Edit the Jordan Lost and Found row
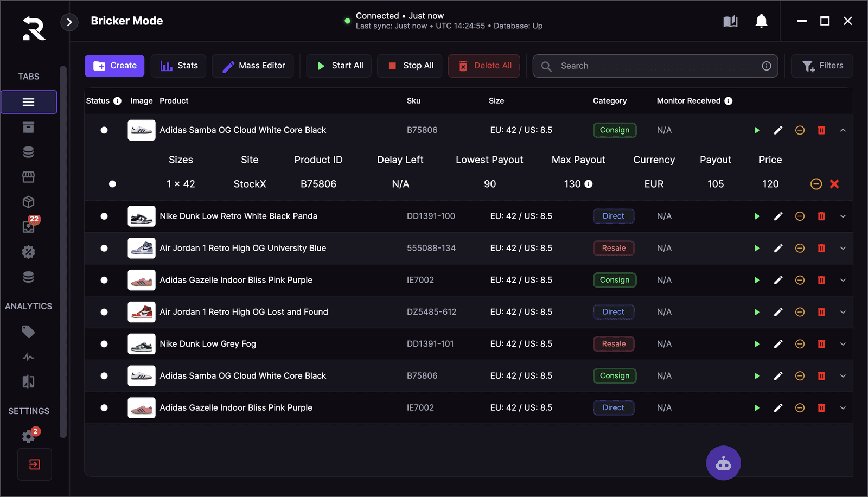868x497 pixels. click(x=778, y=312)
